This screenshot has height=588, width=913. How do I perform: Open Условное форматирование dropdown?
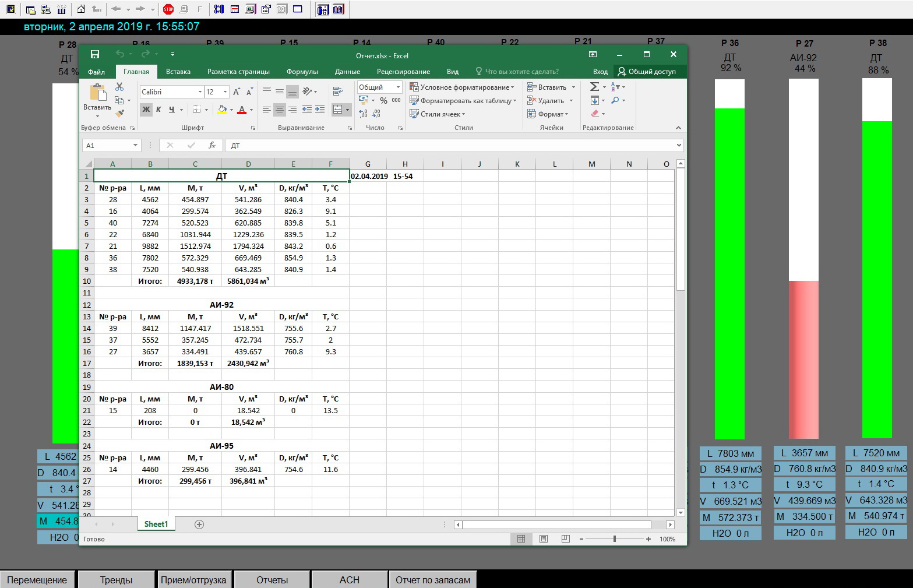tap(463, 87)
